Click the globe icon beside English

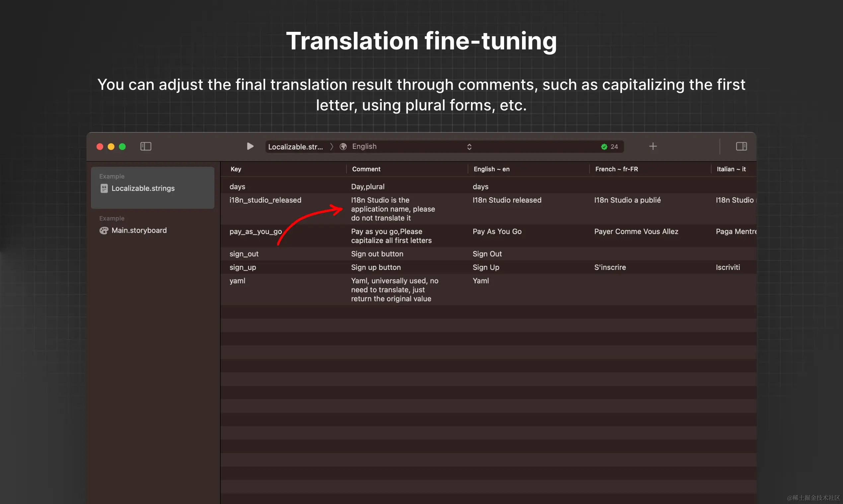tap(343, 146)
